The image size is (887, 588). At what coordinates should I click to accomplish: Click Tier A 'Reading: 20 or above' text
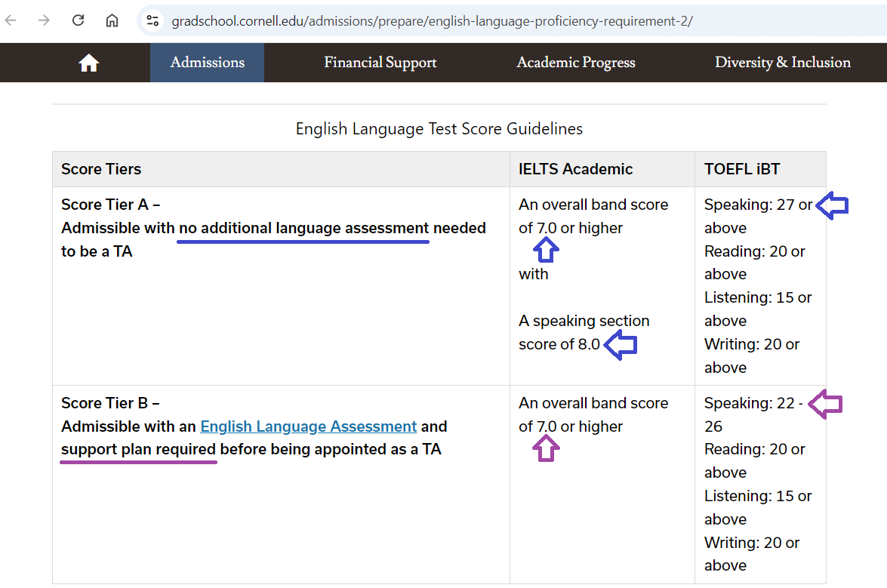point(755,263)
